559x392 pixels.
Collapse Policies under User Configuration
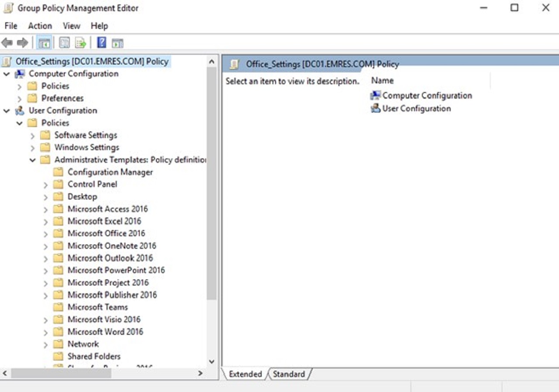(x=20, y=123)
